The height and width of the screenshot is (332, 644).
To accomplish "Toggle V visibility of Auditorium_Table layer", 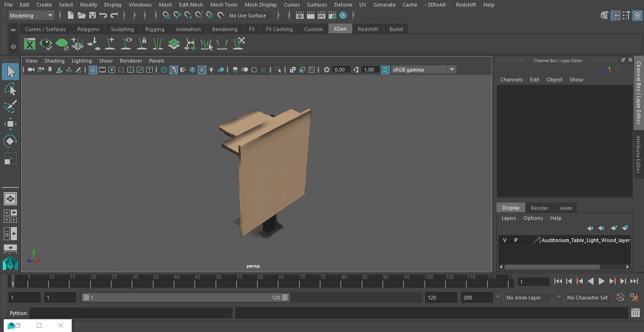I will (504, 240).
